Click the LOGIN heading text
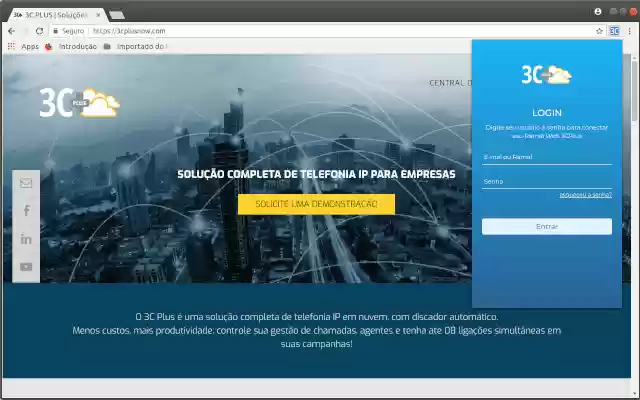 point(547,113)
